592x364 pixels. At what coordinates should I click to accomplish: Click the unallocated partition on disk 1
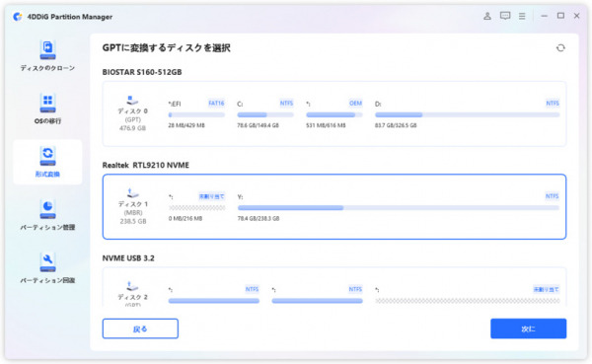[196, 208]
